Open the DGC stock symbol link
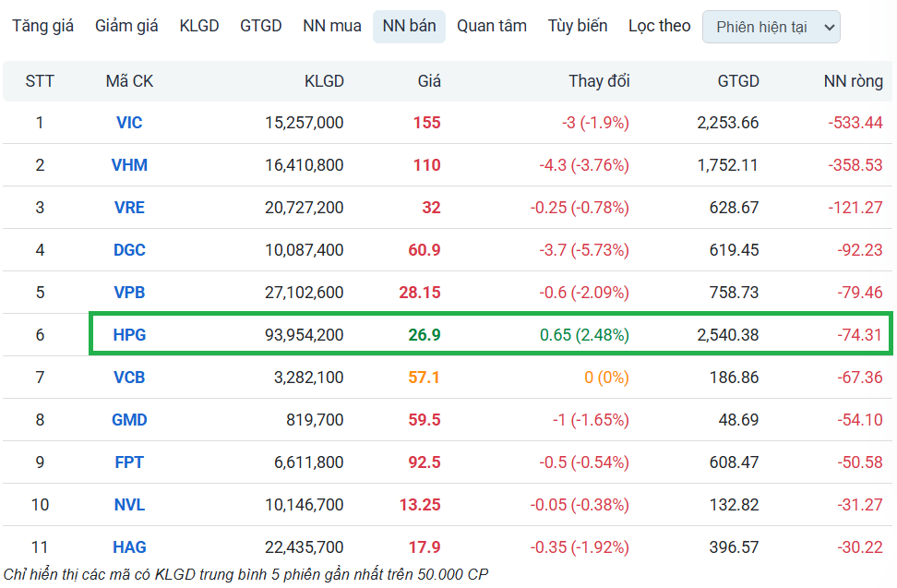This screenshot has height=588, width=897. click(129, 250)
